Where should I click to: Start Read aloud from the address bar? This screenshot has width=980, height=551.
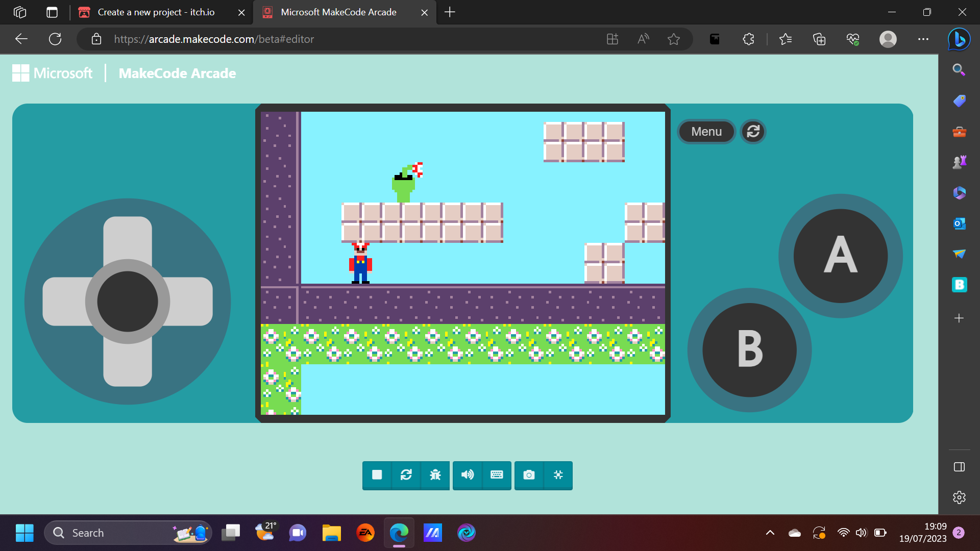[x=643, y=39]
